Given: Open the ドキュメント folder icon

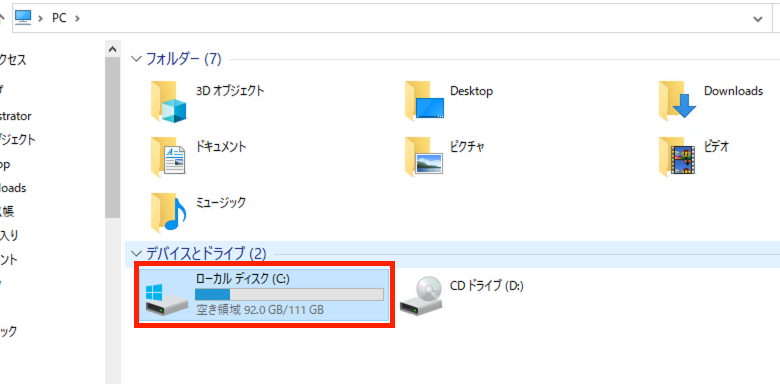Looking at the screenshot, I should 169,157.
